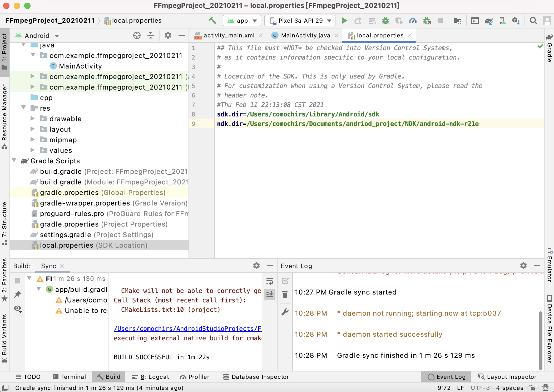Click the TODO tool button

[28, 377]
